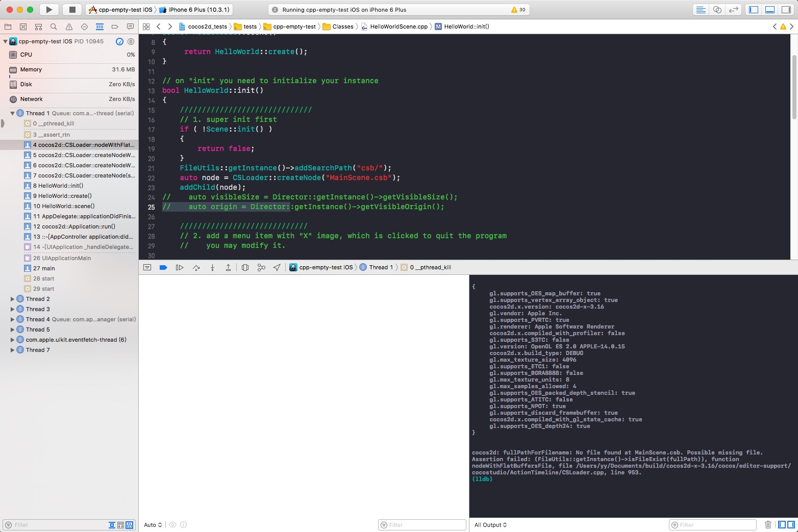
Task: Toggle breakpoints activation in debug bar
Action: coord(163,267)
